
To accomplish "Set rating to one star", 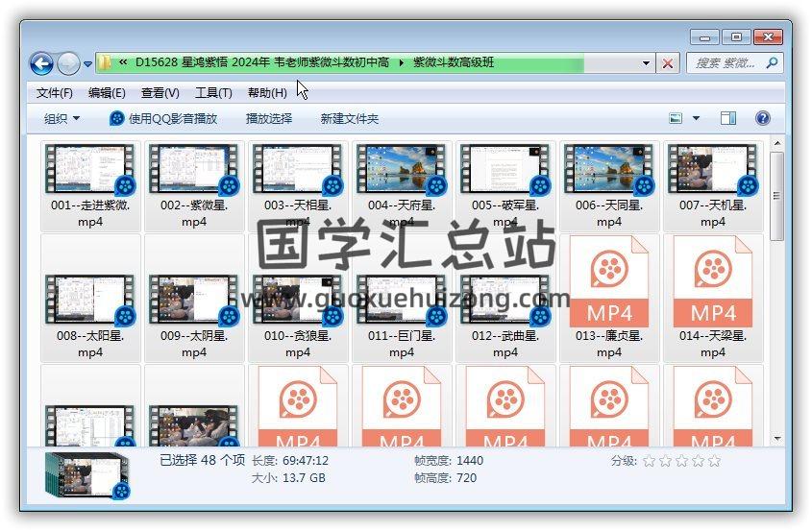I will [x=649, y=461].
